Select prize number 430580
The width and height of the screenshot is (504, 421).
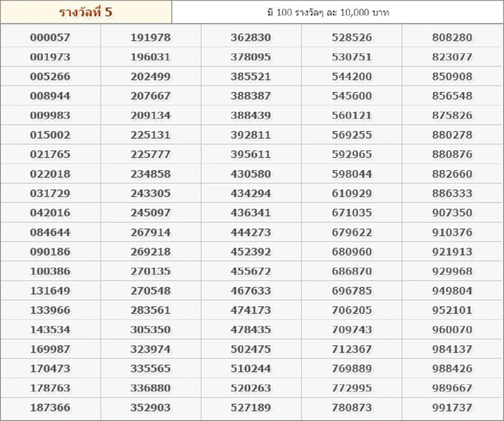coord(251,174)
